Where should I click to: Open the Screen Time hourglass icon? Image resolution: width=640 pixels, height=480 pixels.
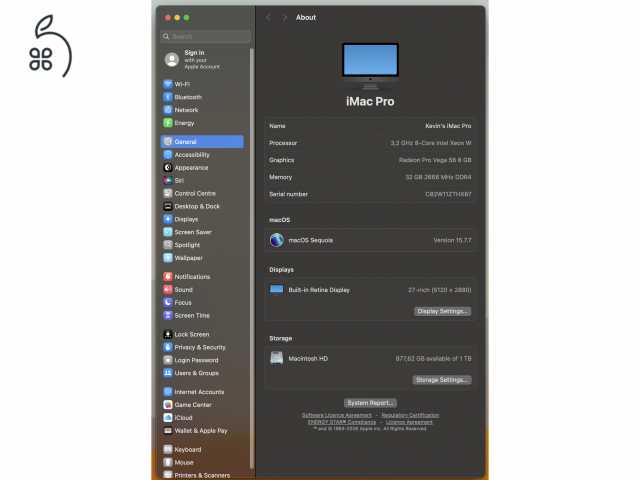tap(168, 316)
